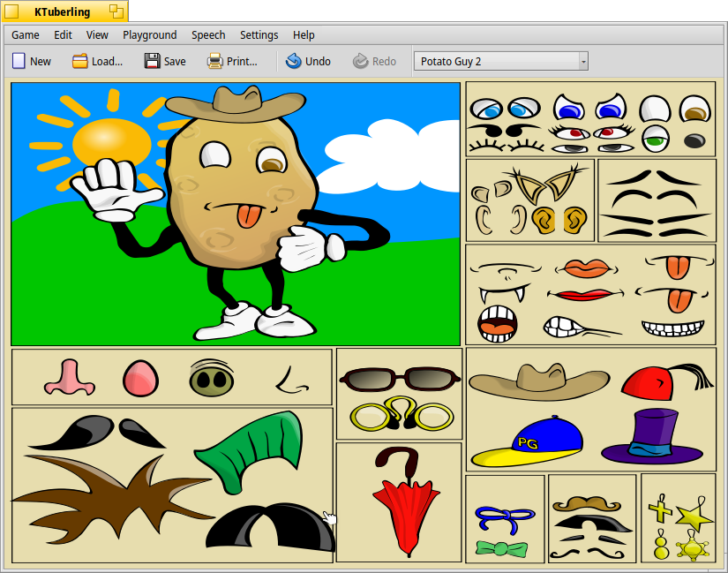728x573 pixels.
Task: Pick the brown-iris eye in the eyes panel
Action: (695, 109)
